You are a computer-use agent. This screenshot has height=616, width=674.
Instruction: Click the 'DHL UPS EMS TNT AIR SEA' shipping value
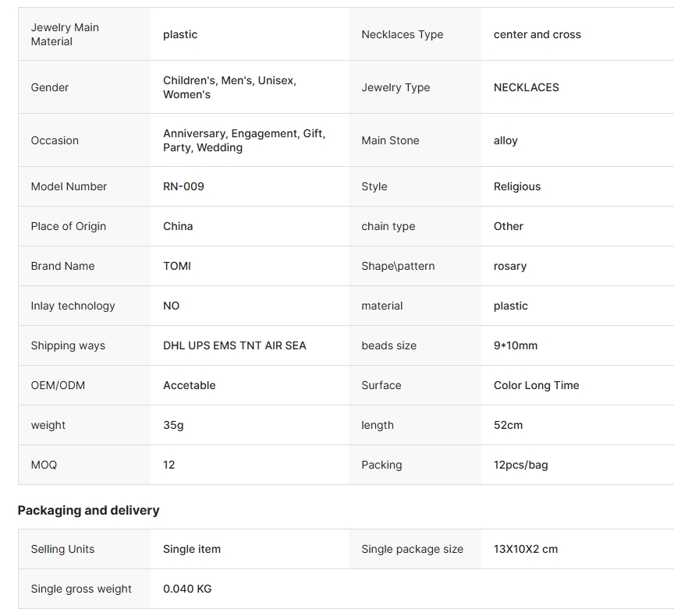point(234,345)
